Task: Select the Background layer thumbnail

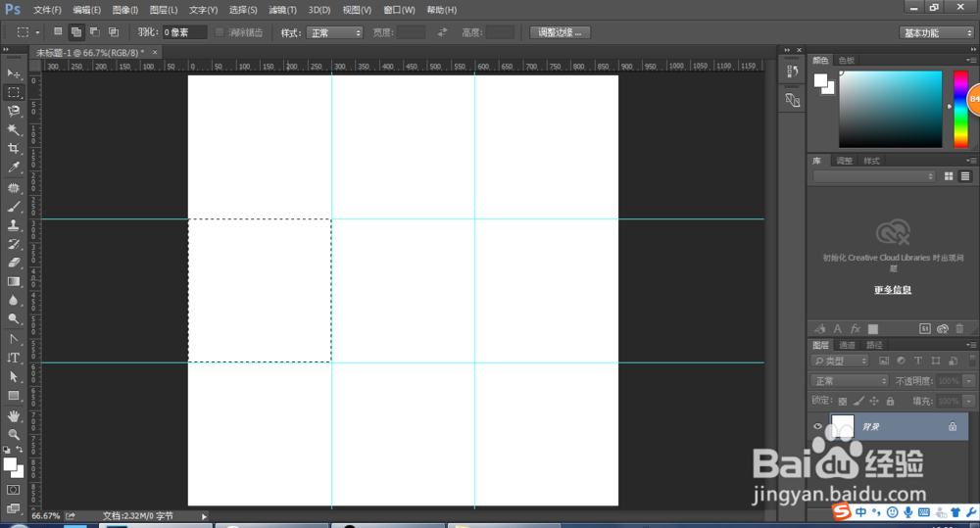Action: point(842,427)
